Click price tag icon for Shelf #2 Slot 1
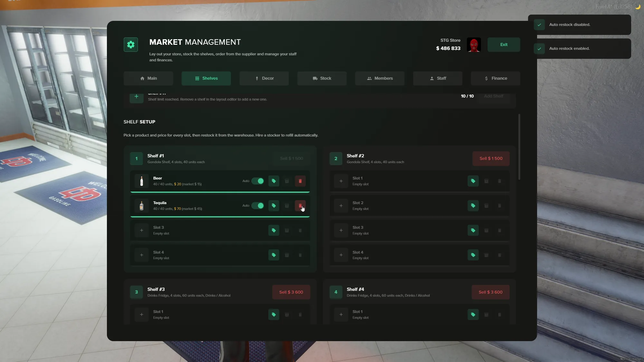644x362 pixels. coord(473,181)
